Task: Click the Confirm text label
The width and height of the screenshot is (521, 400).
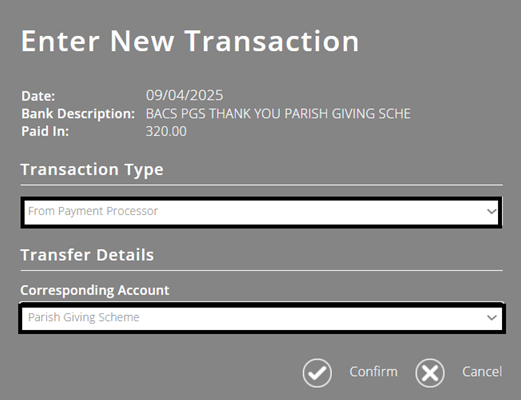Action: 373,372
